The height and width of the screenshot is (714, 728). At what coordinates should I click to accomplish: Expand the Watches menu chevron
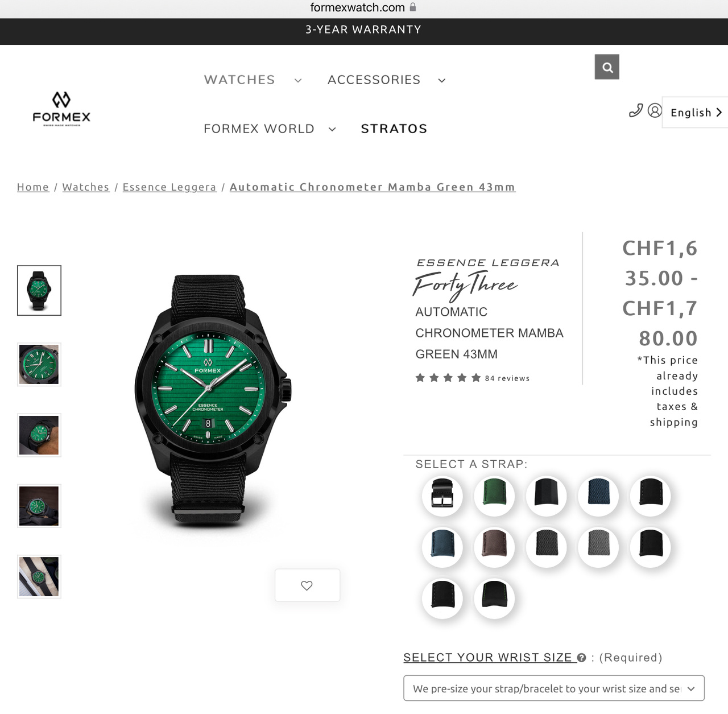[298, 81]
